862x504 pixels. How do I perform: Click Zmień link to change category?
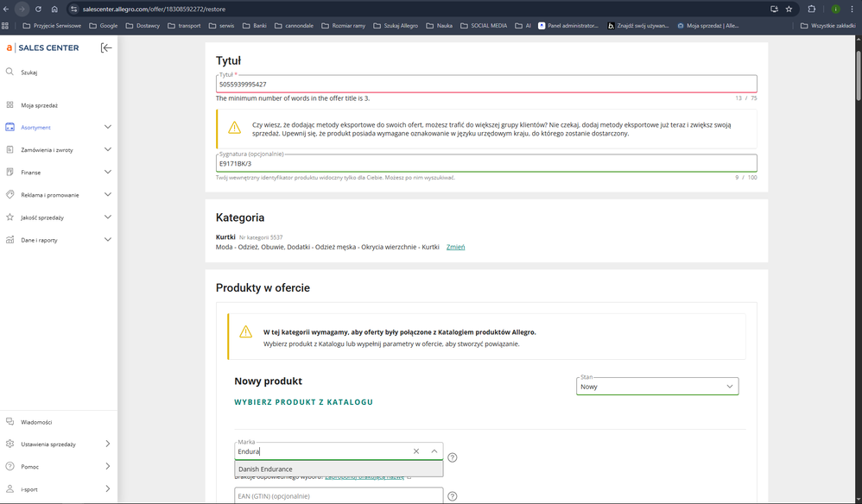(x=455, y=247)
